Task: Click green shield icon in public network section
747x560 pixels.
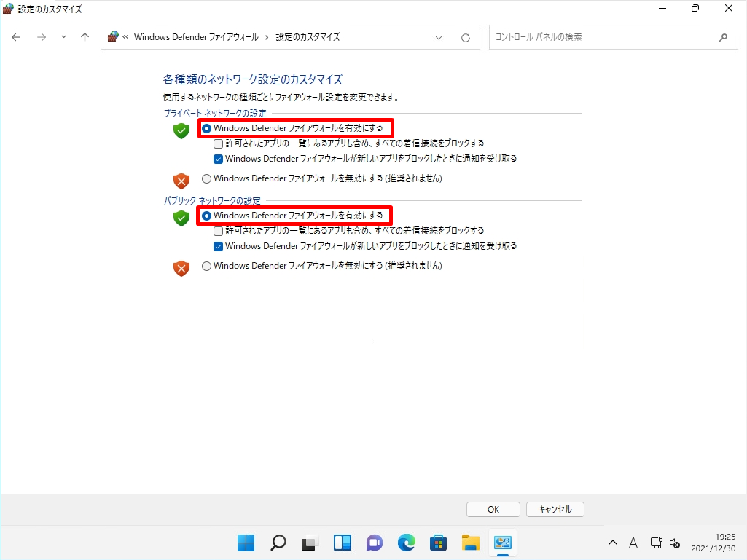Action: click(181, 218)
